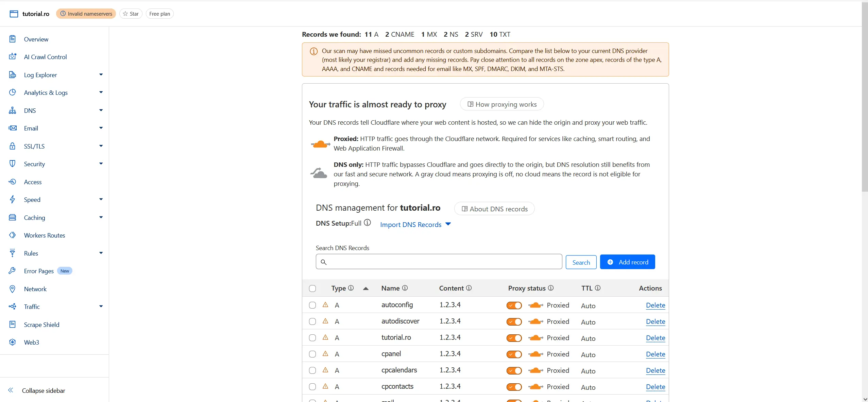Screen dimensions: 868x402
Task: Focus the Search DNS Records input
Action: click(x=439, y=262)
